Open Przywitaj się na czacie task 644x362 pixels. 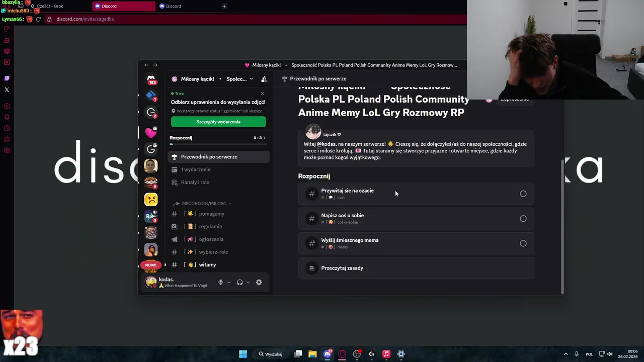coord(416,194)
